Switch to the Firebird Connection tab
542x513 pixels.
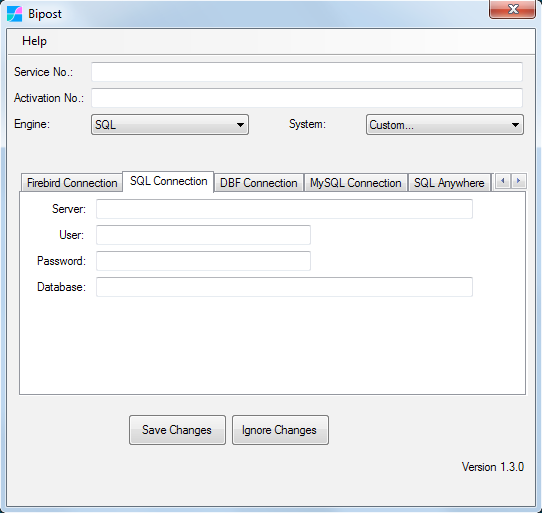click(x=72, y=183)
